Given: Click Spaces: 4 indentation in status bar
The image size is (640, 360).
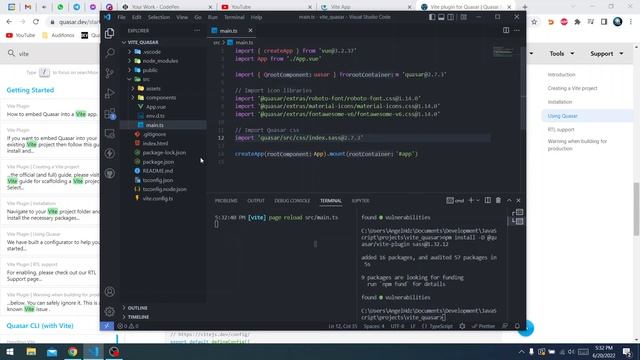Looking at the screenshot, I should coord(374,326).
